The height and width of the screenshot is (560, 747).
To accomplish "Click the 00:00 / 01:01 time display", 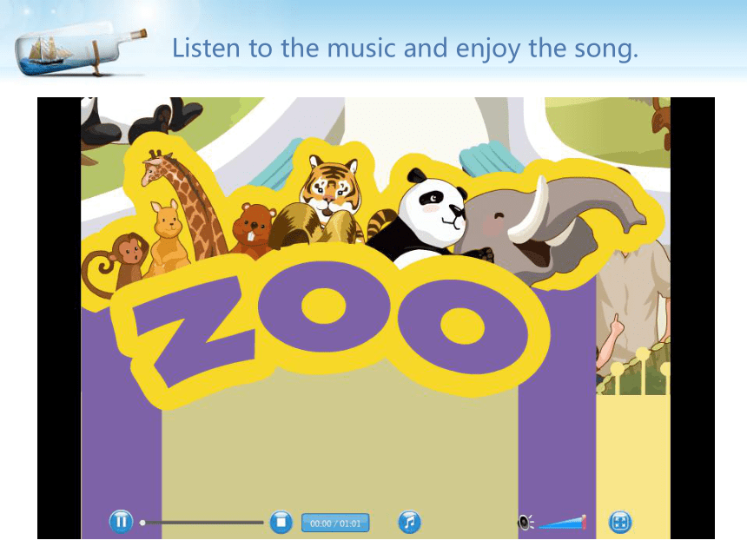I will click(x=335, y=523).
